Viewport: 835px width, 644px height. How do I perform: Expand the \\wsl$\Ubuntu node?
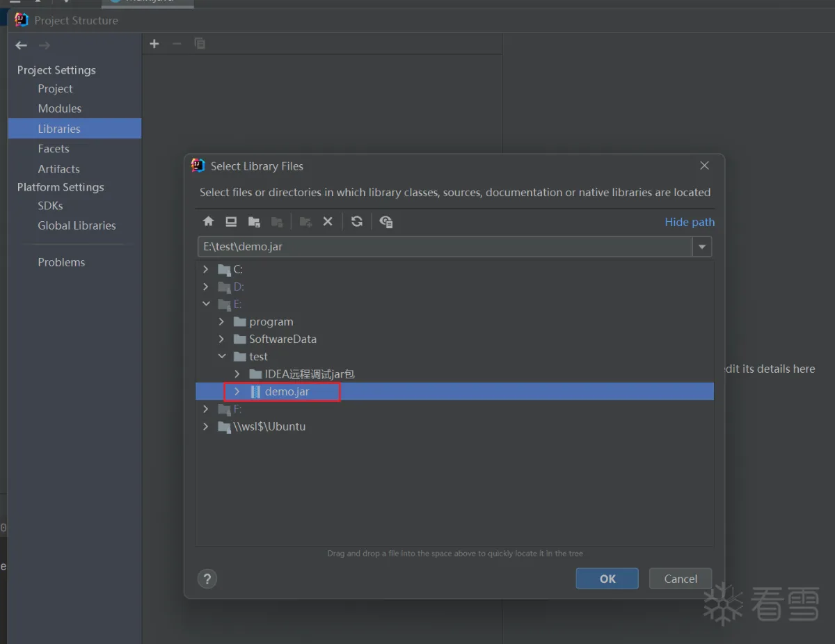pyautogui.click(x=205, y=426)
